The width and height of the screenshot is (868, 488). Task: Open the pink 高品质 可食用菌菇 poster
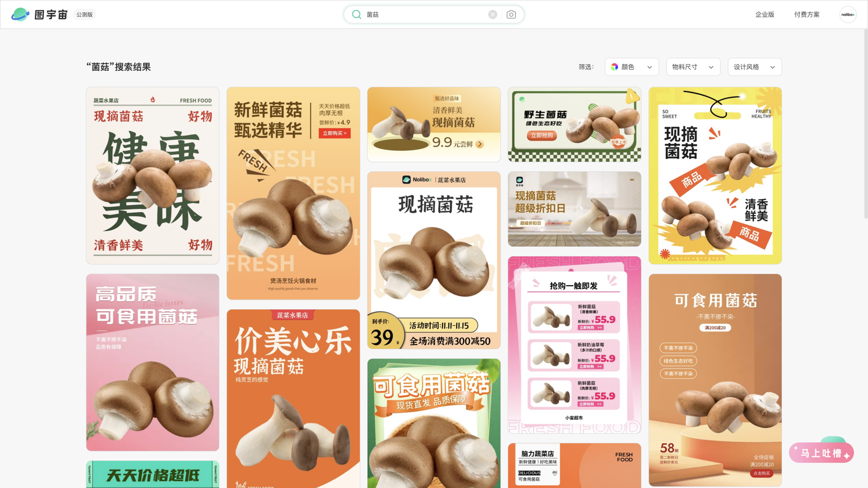(153, 363)
